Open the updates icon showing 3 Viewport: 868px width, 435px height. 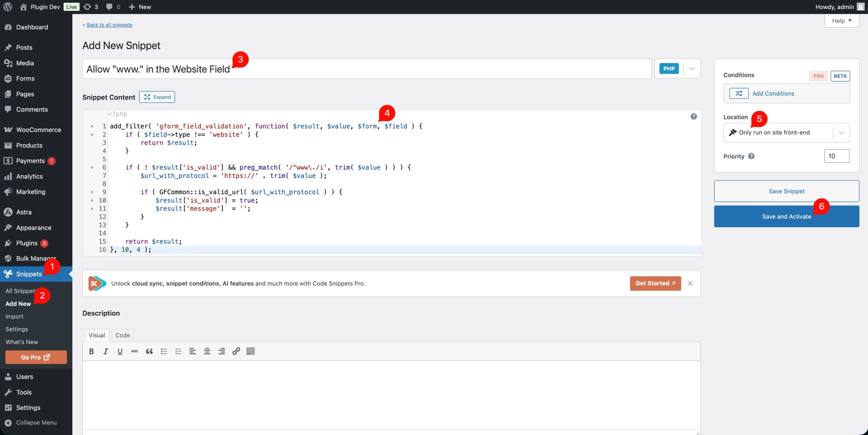point(87,7)
